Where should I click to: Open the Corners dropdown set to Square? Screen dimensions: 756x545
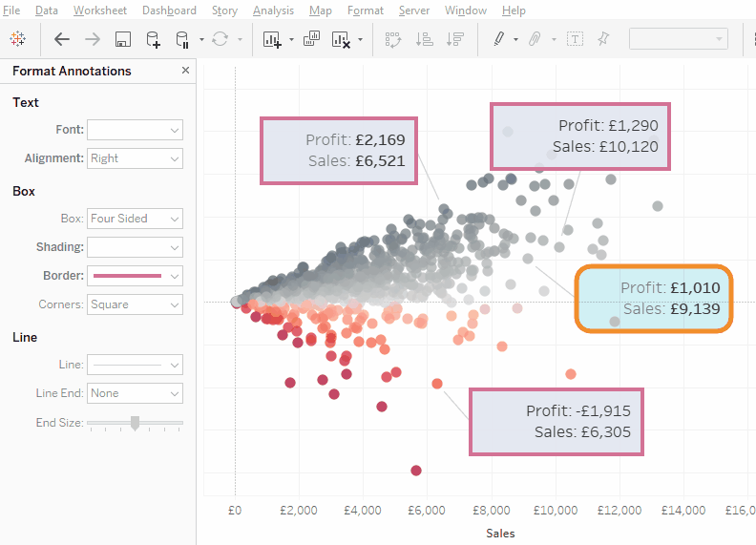pos(135,304)
